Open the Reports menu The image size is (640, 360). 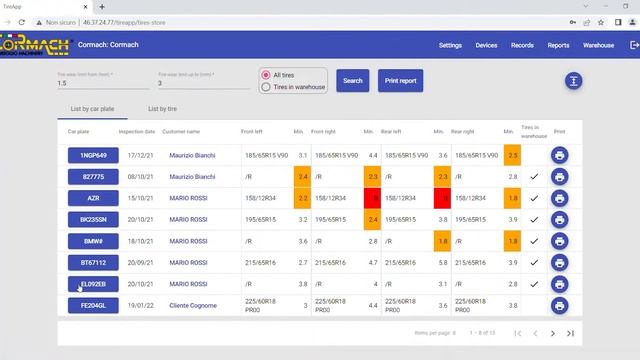[558, 45]
